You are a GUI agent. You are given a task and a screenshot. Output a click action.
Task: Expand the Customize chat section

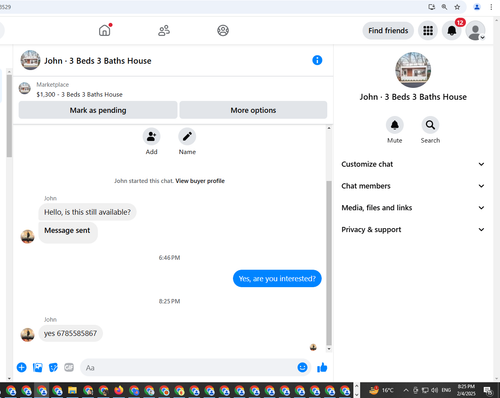(x=413, y=164)
